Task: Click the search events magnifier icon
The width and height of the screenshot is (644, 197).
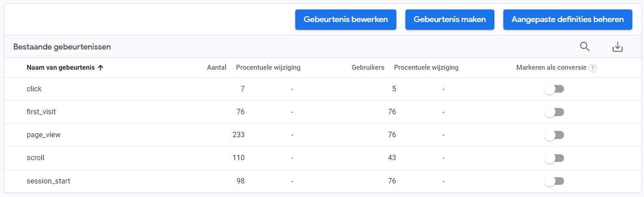Action: (x=584, y=46)
